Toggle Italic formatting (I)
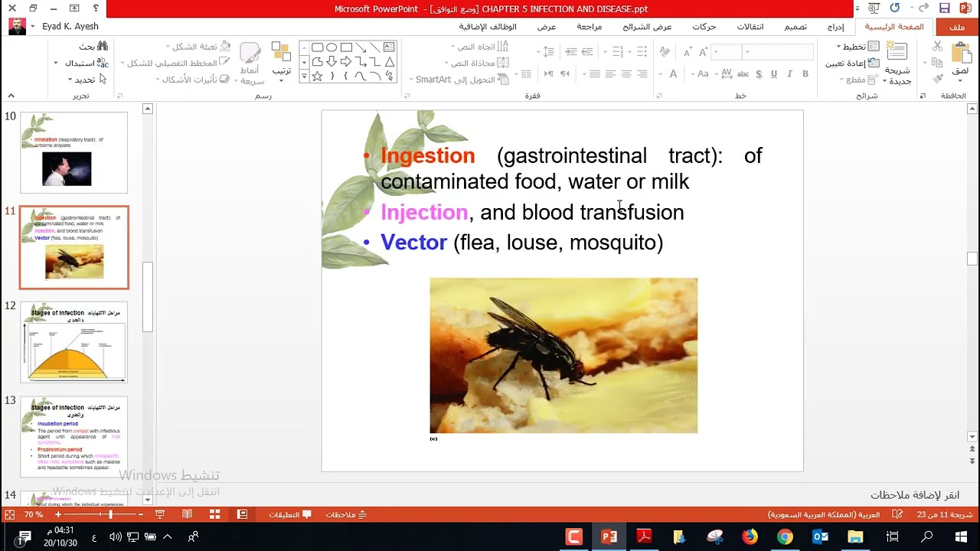 click(789, 74)
